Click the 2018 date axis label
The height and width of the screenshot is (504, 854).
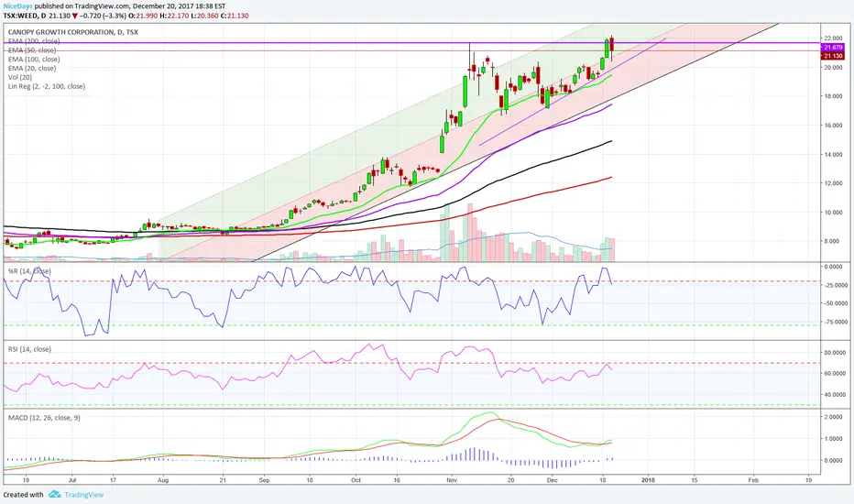(648, 480)
